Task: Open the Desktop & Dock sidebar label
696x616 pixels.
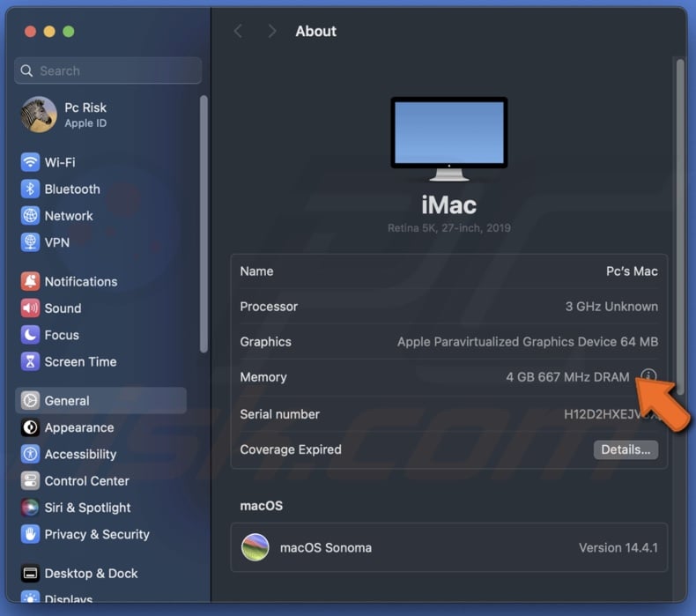Action: click(x=91, y=573)
